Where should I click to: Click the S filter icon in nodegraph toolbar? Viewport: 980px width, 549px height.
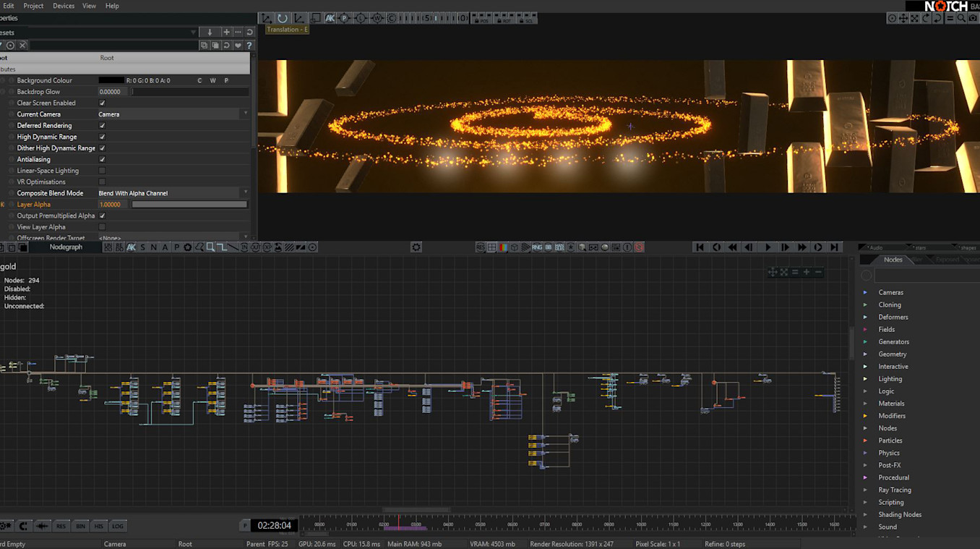(x=142, y=247)
